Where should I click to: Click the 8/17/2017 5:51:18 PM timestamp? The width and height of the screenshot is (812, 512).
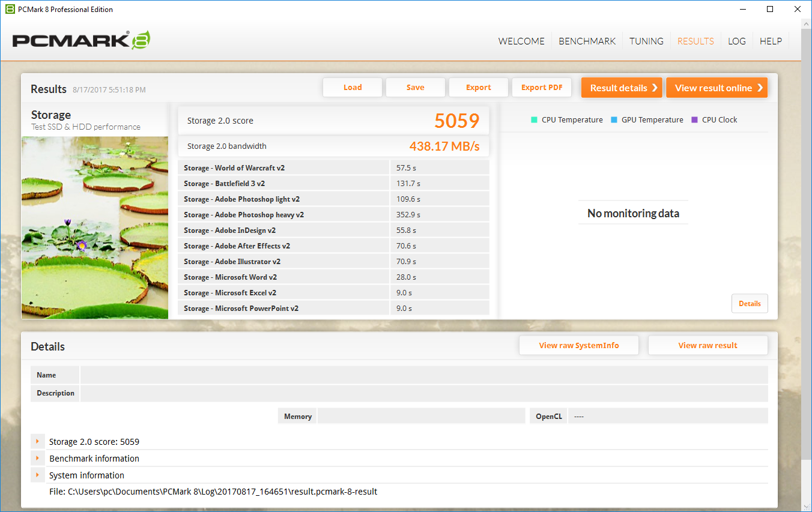point(109,89)
